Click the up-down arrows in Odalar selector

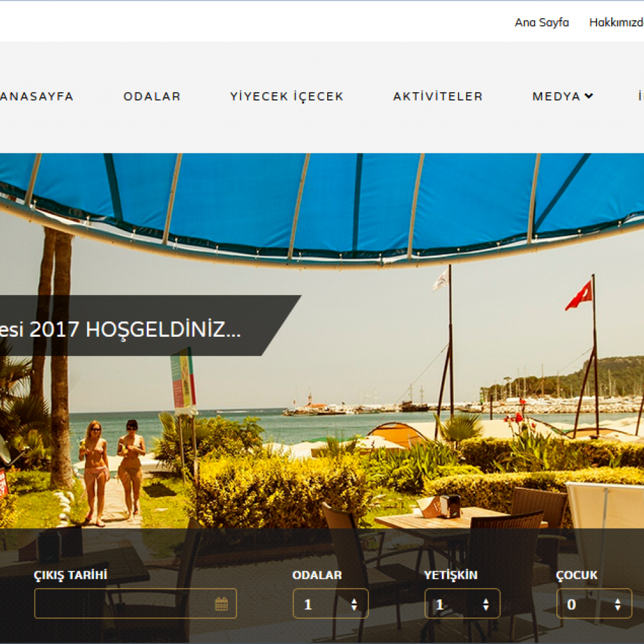354,604
